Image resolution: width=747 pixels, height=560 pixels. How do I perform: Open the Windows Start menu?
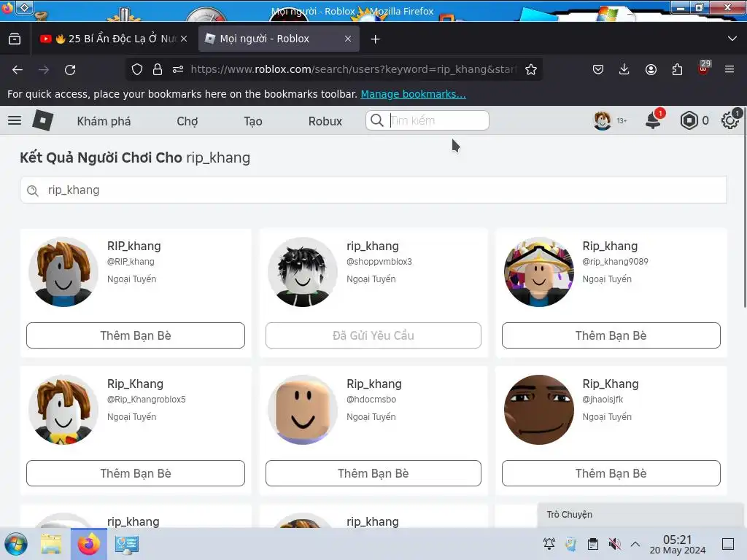(16, 544)
